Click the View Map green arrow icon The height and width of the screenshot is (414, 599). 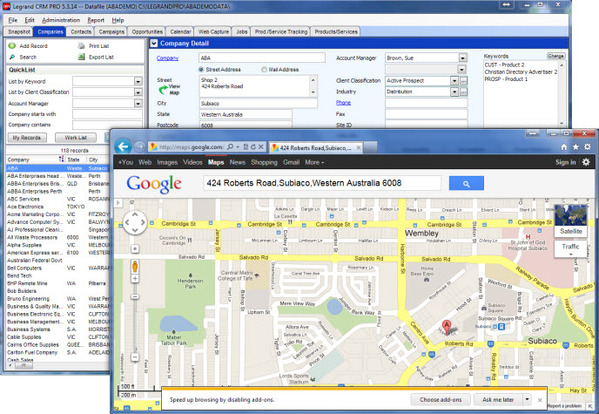point(163,90)
